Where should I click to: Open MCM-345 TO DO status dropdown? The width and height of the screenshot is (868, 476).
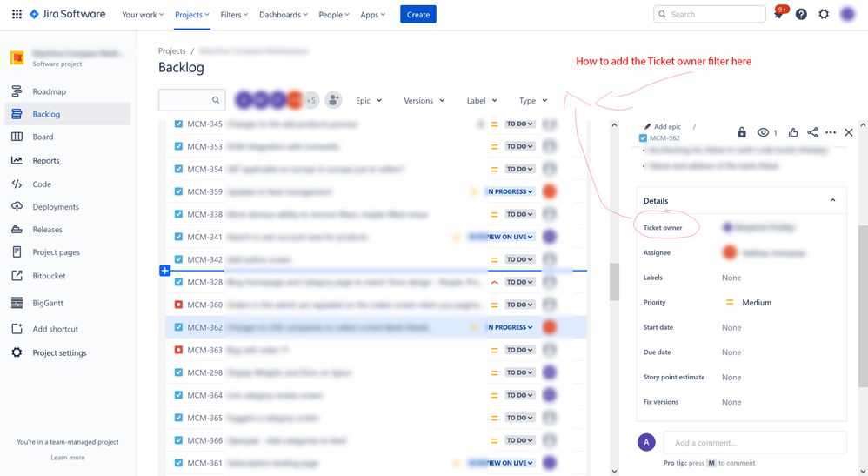coord(520,124)
